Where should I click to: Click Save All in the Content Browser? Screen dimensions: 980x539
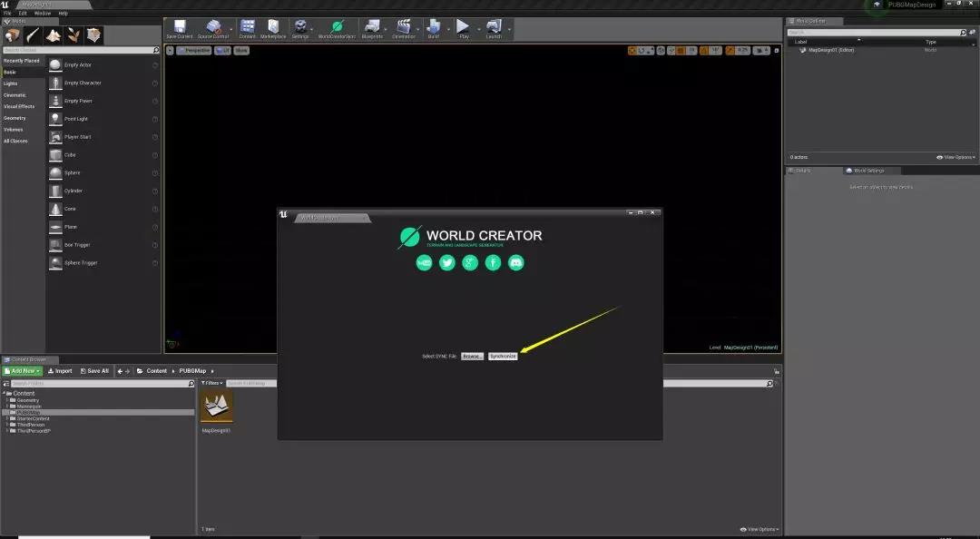tap(94, 371)
